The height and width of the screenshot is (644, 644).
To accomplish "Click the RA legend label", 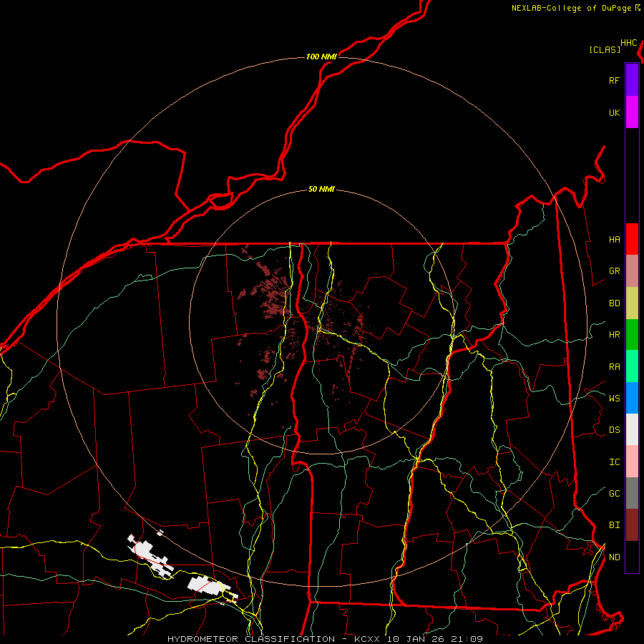I will pyautogui.click(x=614, y=367).
